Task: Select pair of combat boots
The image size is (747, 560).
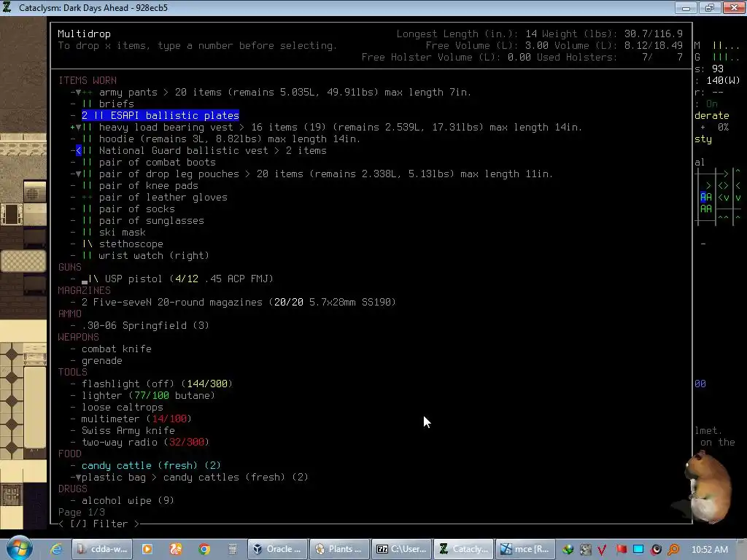Action: click(x=158, y=163)
